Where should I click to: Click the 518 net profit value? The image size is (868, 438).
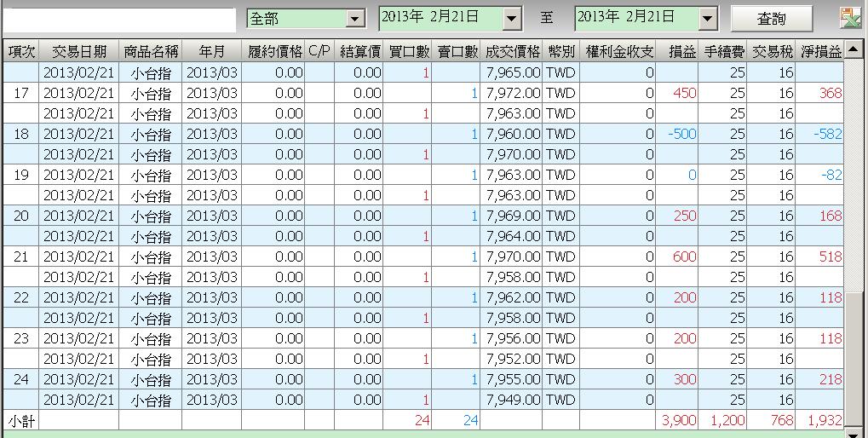(831, 257)
